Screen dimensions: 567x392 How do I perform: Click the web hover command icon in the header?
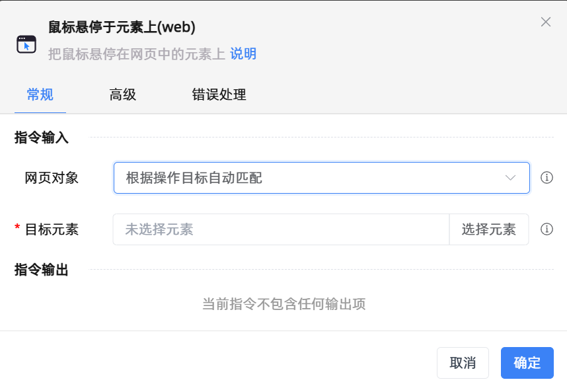(x=26, y=44)
